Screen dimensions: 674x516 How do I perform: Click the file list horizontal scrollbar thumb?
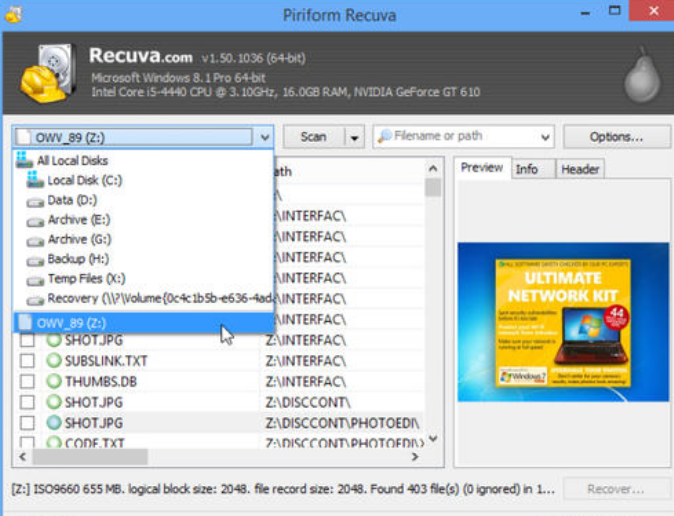(90, 456)
